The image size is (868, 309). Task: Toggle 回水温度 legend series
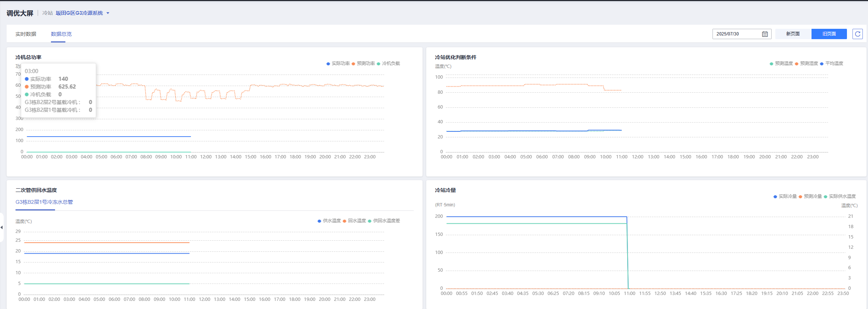point(354,221)
